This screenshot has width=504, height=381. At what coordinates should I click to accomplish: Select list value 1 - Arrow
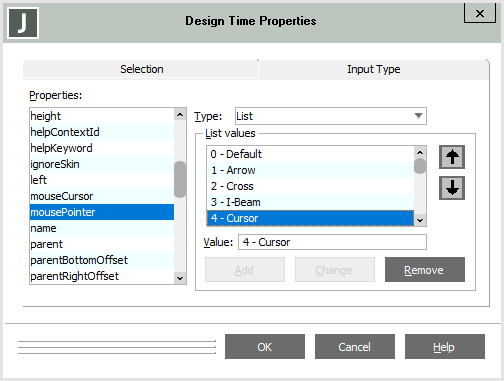pos(310,170)
